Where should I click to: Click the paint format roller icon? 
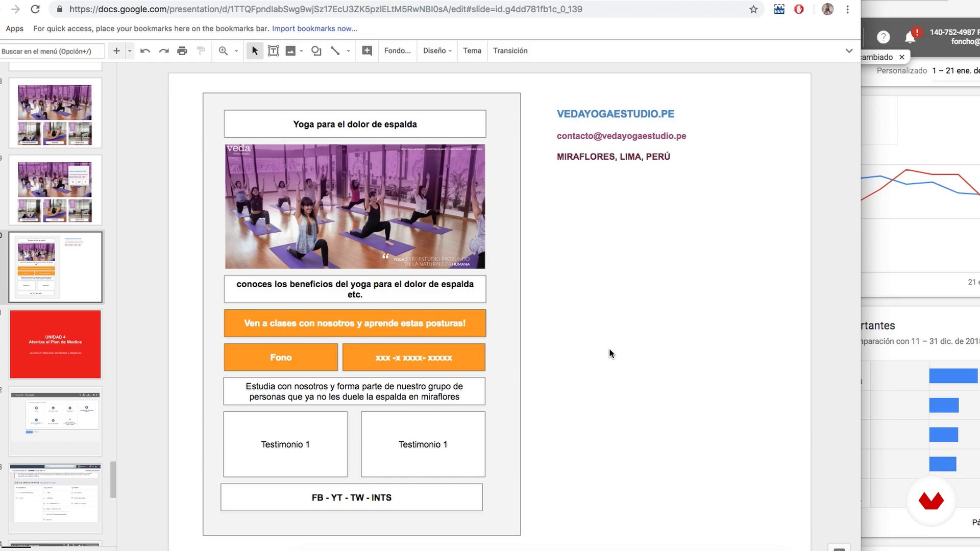(x=201, y=51)
